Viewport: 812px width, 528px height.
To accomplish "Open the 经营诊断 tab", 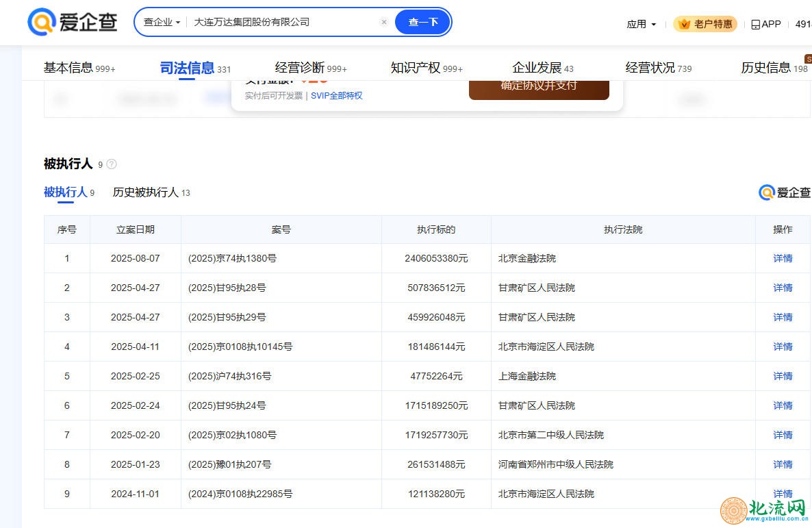I will coord(311,68).
